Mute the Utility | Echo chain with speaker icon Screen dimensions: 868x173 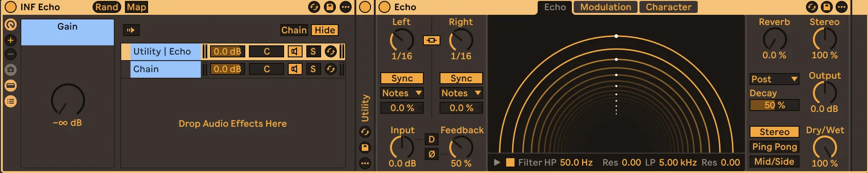point(295,51)
